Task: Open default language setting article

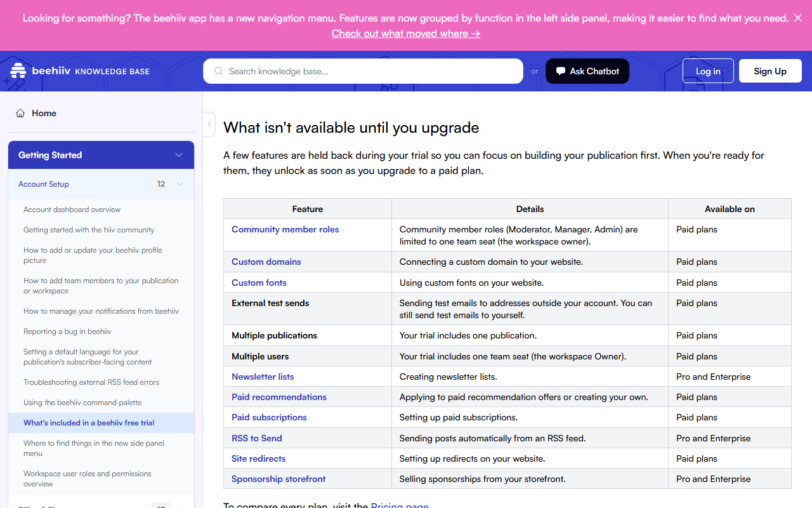Action: (x=88, y=357)
